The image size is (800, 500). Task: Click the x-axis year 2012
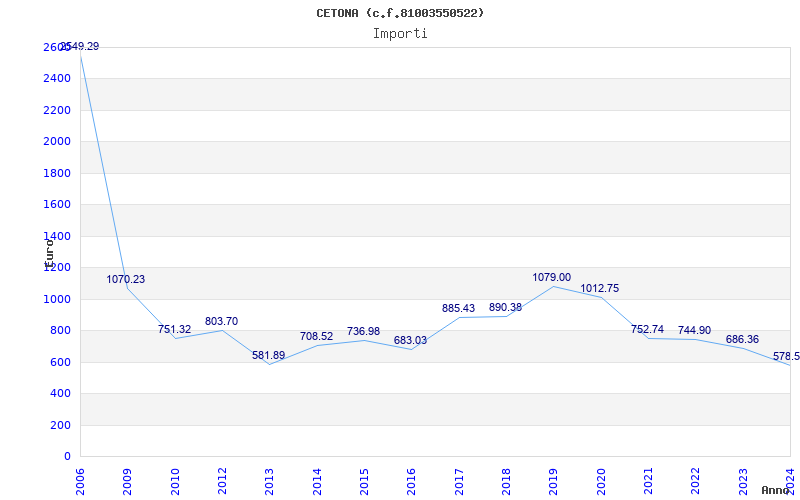tap(222, 481)
